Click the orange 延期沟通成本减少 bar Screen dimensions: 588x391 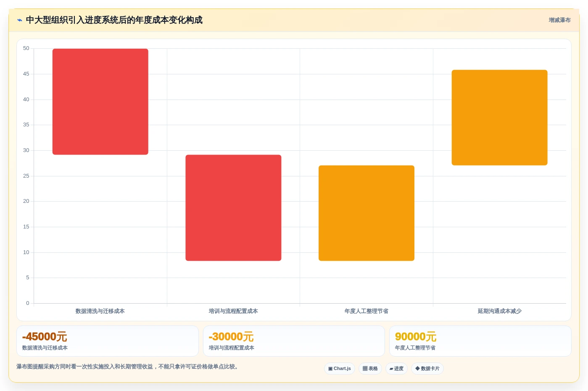coord(499,118)
